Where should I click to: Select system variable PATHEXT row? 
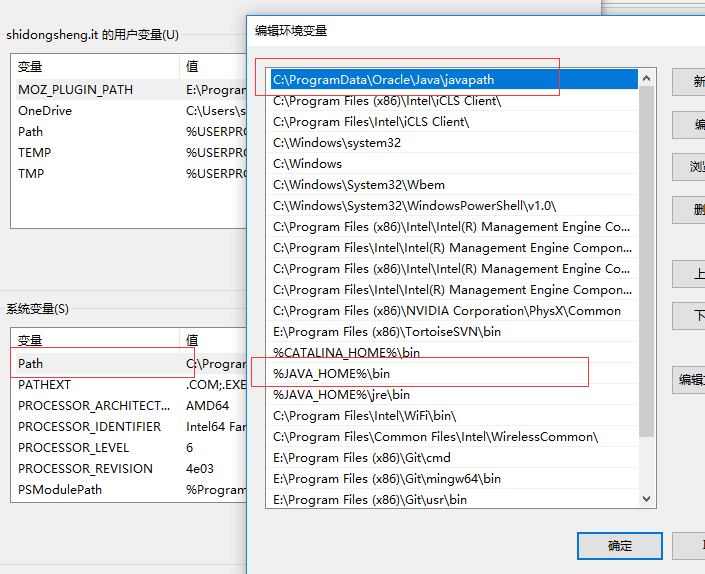click(x=130, y=385)
